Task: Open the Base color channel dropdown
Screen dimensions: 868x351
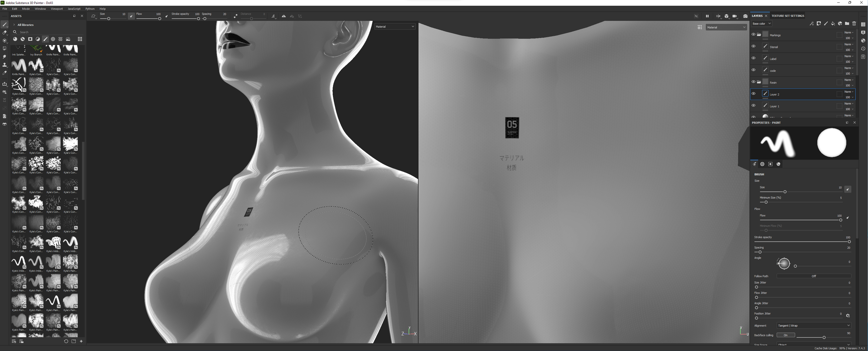Action: 762,24
